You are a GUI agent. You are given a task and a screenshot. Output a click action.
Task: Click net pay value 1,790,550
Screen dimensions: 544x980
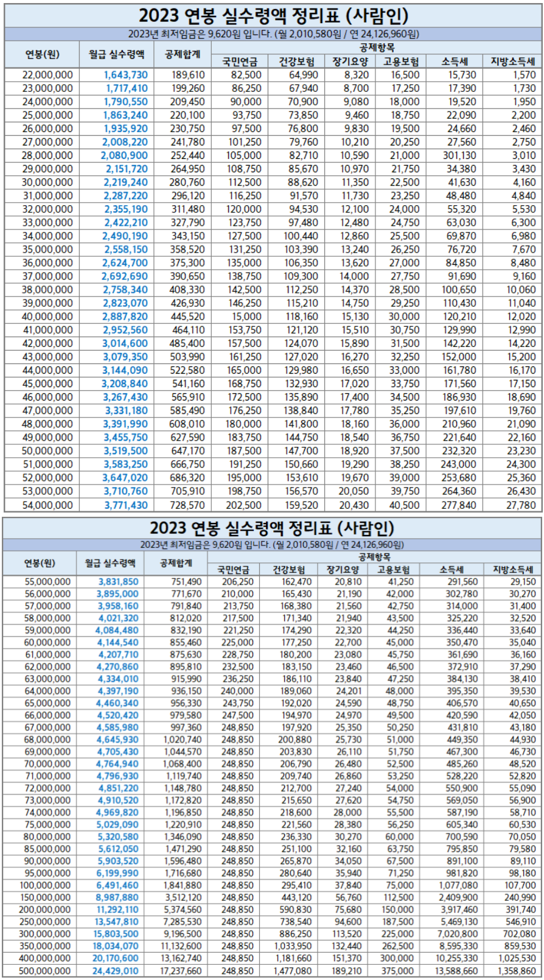[125, 102]
